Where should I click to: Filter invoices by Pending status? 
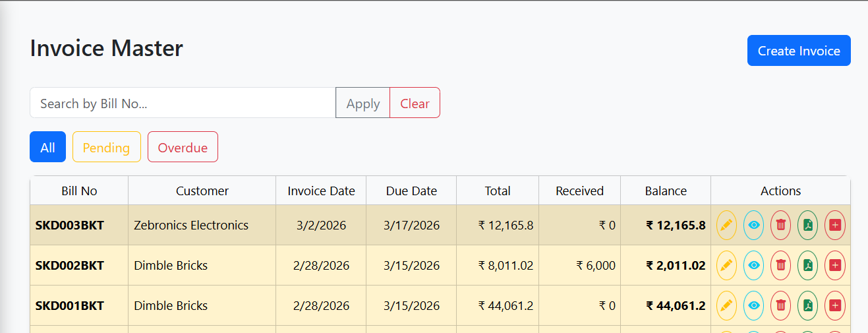[x=106, y=146]
